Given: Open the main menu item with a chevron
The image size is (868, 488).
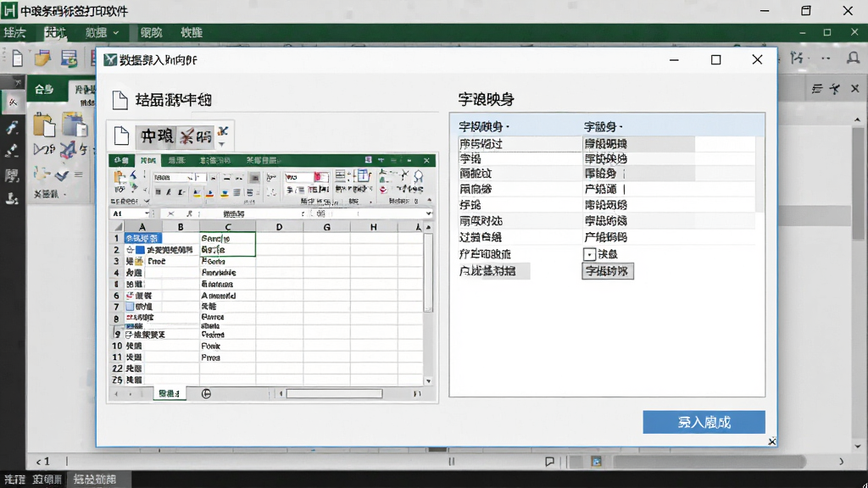Looking at the screenshot, I should 102,33.
